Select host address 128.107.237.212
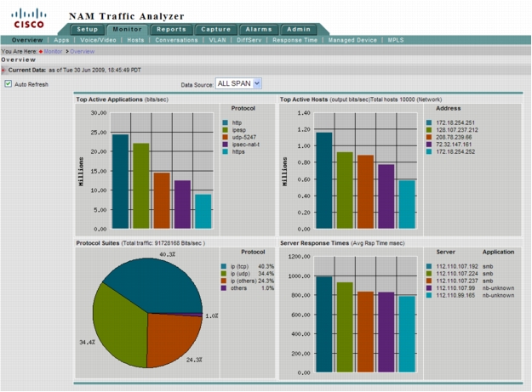The height and width of the screenshot is (392, 532). 457,130
